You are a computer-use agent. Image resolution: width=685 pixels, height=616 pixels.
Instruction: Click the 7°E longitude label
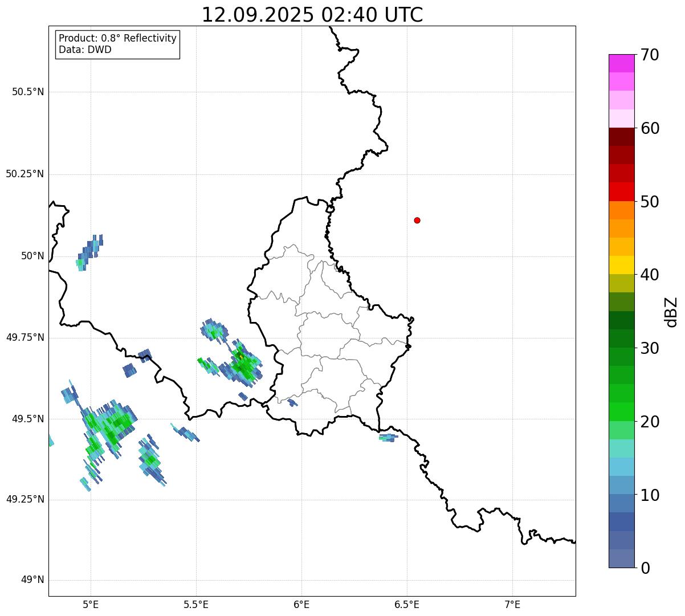coord(512,604)
